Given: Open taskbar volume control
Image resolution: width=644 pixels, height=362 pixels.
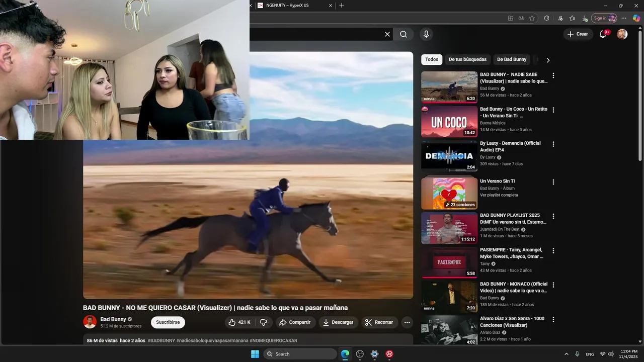Looking at the screenshot, I should click(x=611, y=354).
